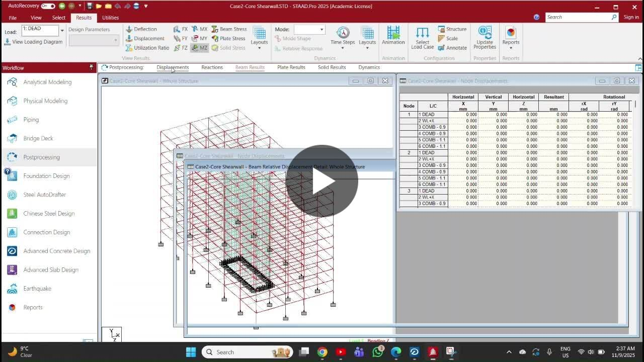
Task: Open the Annotate configuration
Action: tap(452, 48)
